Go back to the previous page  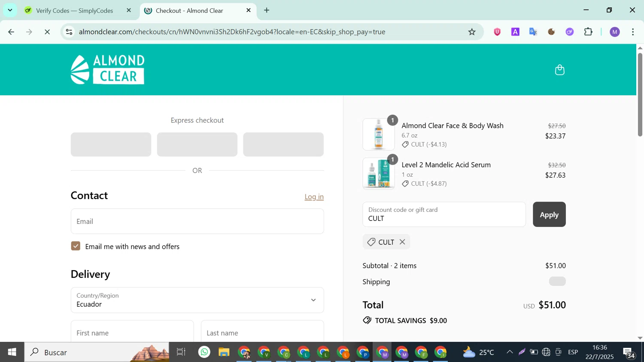pos(11,32)
